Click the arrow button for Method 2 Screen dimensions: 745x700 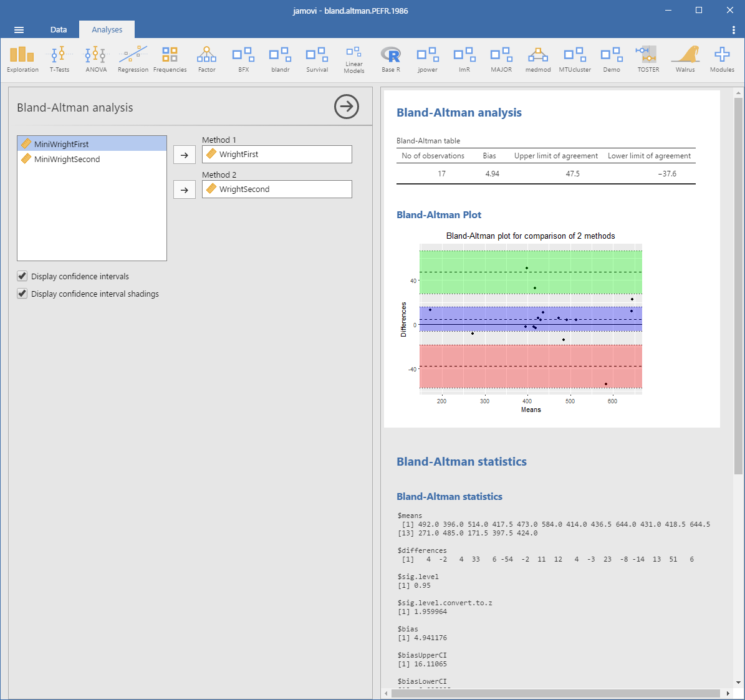coord(185,190)
